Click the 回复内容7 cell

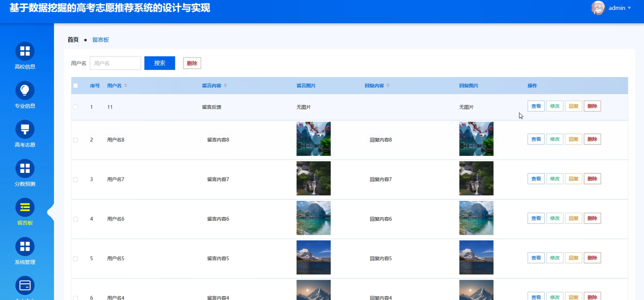coord(381,179)
